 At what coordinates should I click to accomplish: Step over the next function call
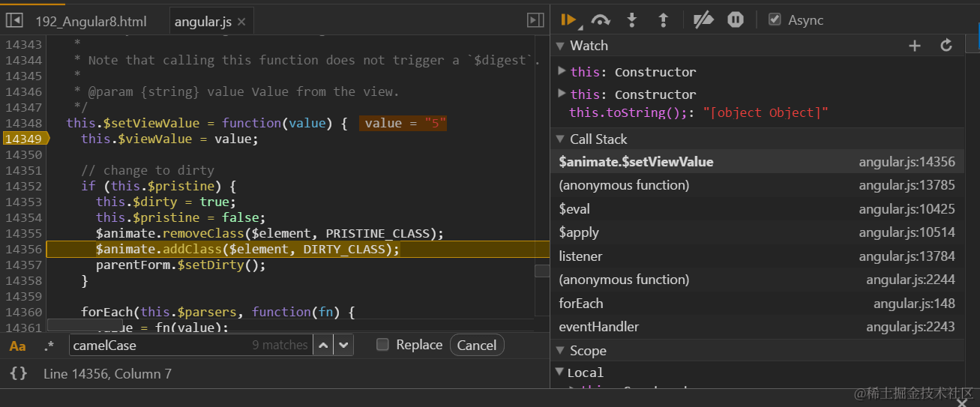click(600, 20)
